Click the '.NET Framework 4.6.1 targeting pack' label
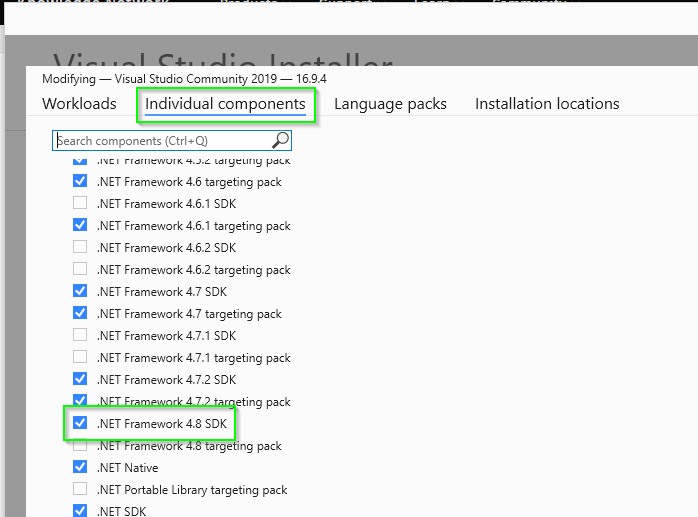 coord(194,226)
